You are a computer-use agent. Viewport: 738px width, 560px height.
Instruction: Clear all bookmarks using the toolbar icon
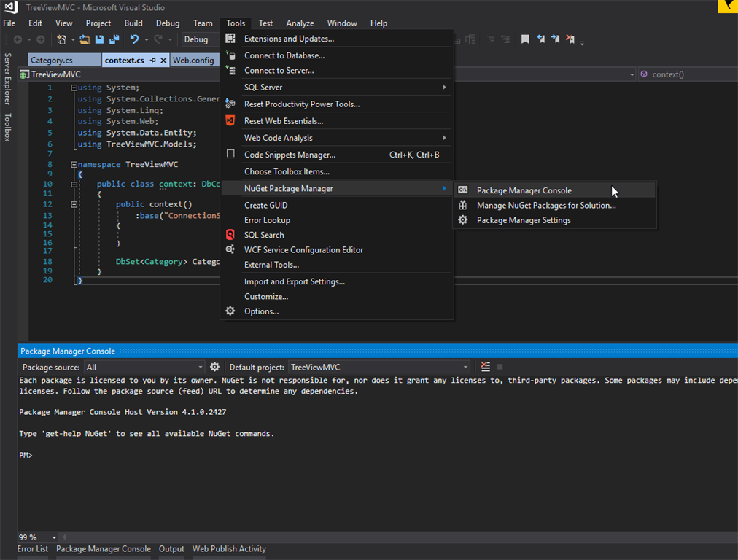pyautogui.click(x=570, y=39)
